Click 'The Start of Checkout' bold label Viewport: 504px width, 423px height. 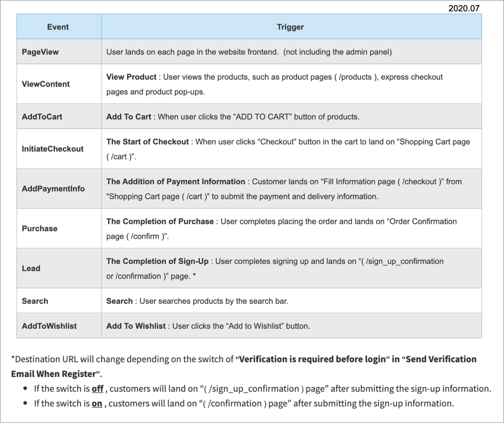point(147,142)
